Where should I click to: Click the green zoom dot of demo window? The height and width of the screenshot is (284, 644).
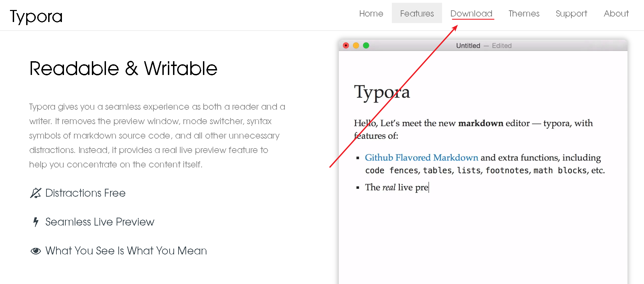366,45
